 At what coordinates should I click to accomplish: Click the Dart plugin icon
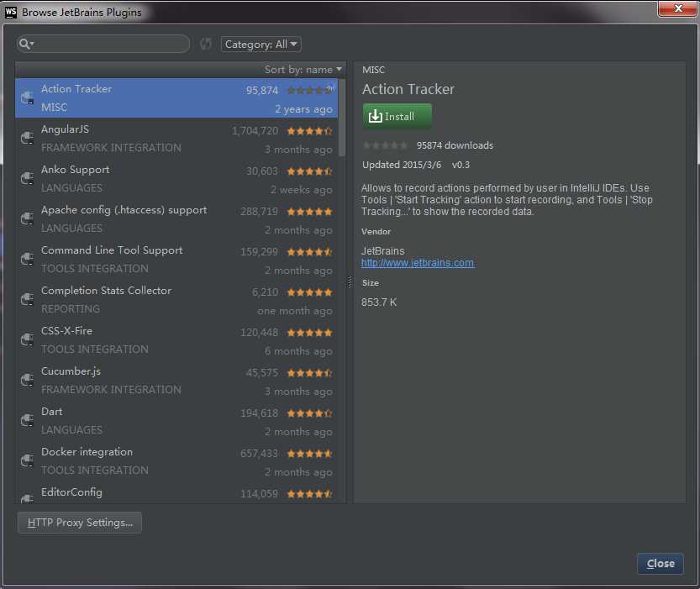27,420
